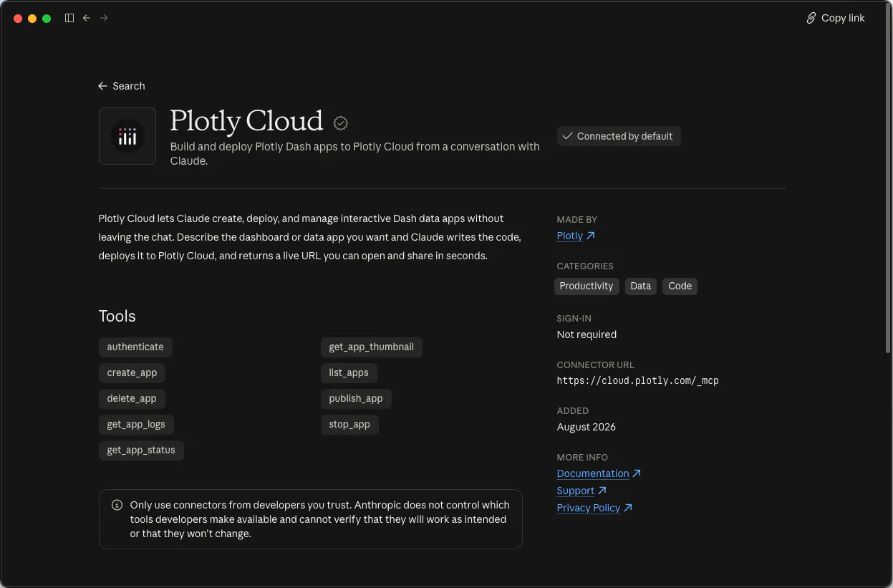Open the Plotly maker link
This screenshot has height=588, width=893.
(576, 236)
